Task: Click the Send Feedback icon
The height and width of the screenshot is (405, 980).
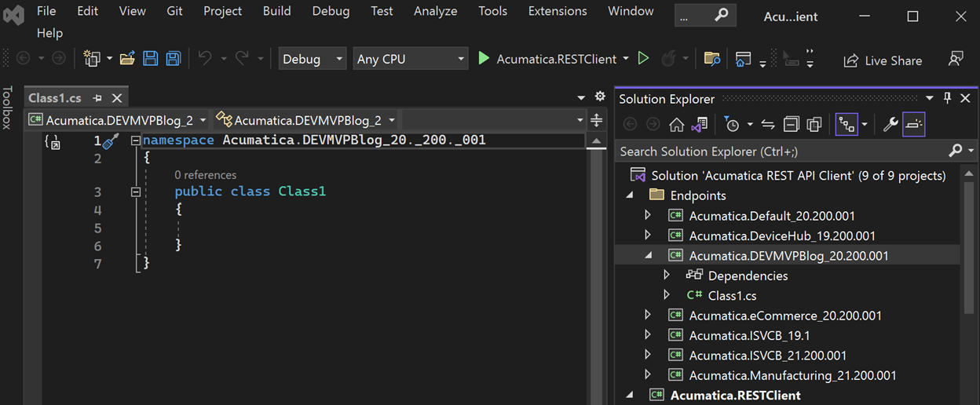Action: [956, 59]
